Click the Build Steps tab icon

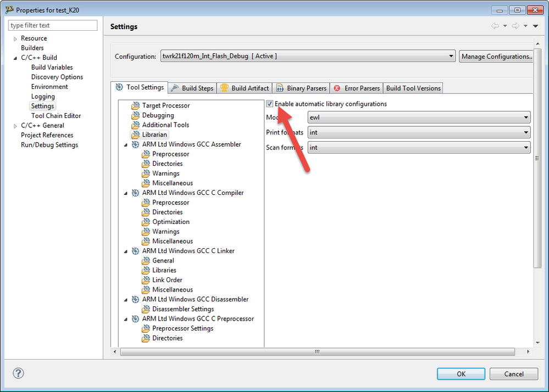(175, 88)
